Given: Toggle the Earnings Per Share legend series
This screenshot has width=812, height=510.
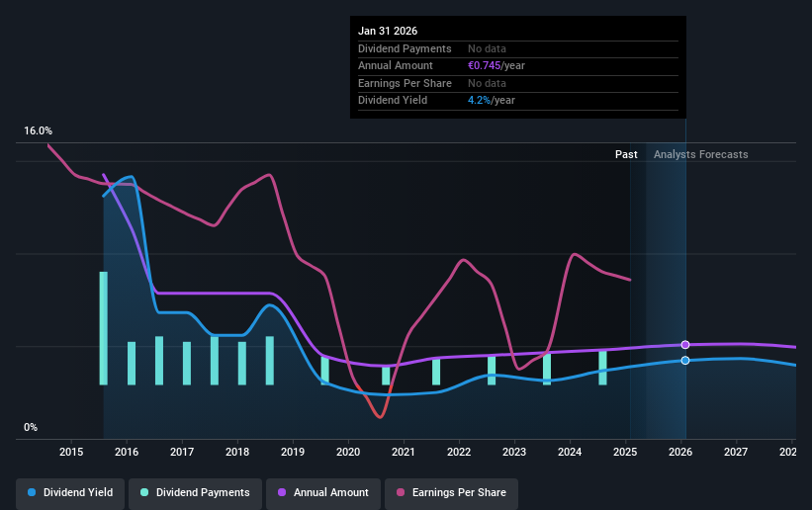Looking at the screenshot, I should point(451,493).
